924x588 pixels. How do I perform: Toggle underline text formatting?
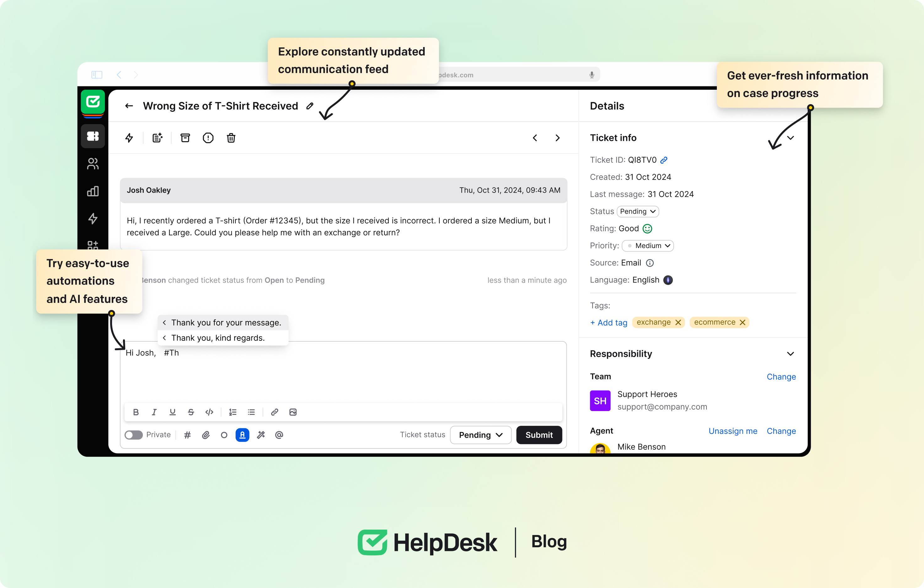(172, 412)
